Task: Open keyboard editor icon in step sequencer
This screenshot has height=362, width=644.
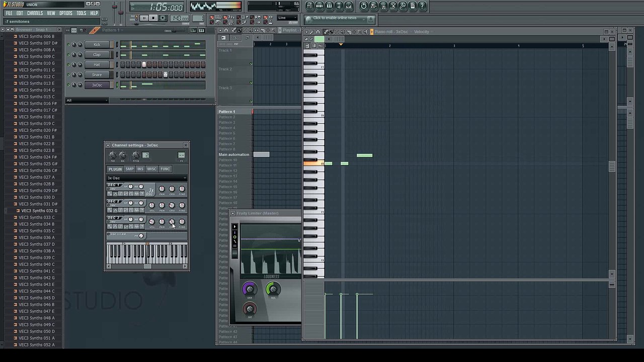Action: (x=202, y=31)
